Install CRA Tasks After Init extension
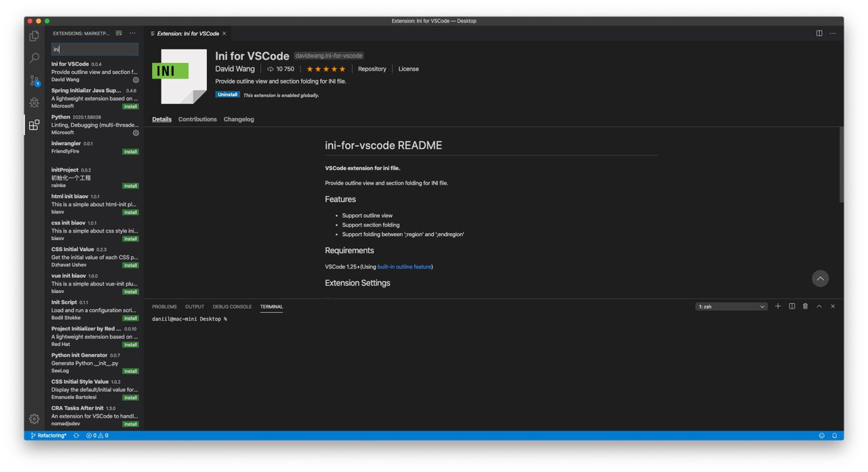This screenshot has width=868, height=472. pos(130,424)
